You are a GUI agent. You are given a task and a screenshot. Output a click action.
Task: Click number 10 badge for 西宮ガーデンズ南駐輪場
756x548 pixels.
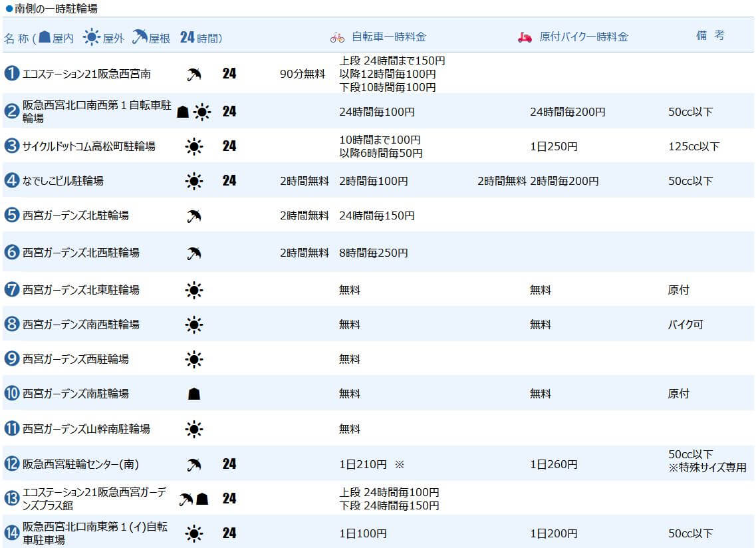coord(11,393)
